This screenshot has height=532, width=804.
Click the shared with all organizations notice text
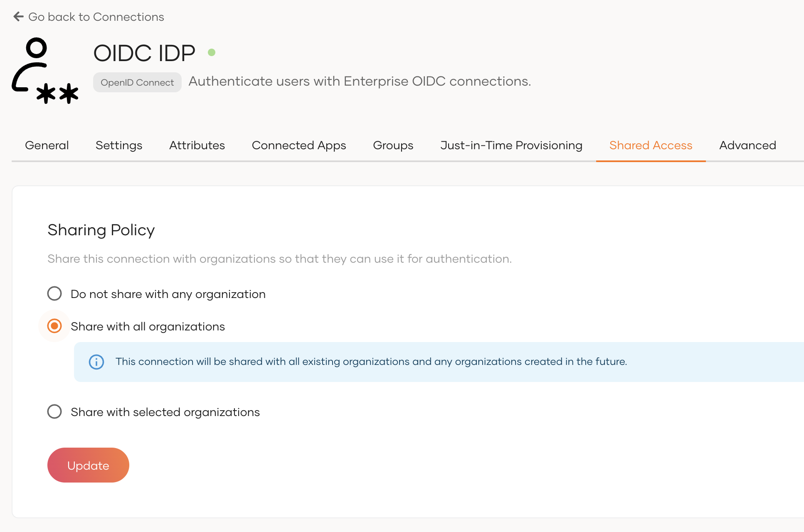(x=371, y=362)
